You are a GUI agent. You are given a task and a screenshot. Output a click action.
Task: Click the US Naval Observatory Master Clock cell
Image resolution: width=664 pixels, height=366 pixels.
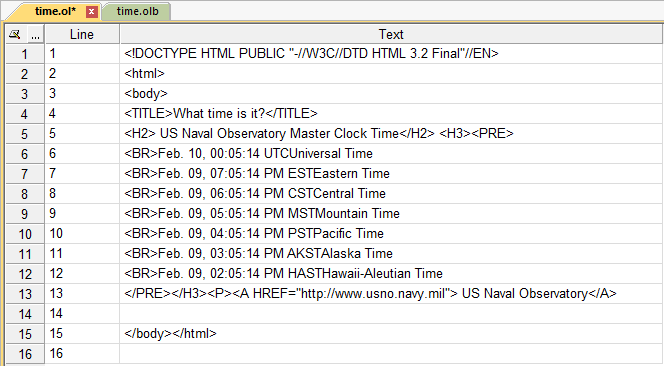click(391, 134)
